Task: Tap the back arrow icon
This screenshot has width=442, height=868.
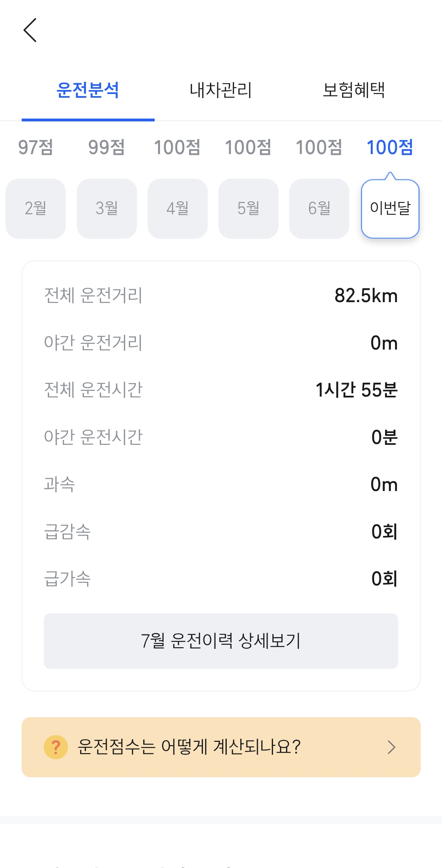Action: (x=30, y=30)
